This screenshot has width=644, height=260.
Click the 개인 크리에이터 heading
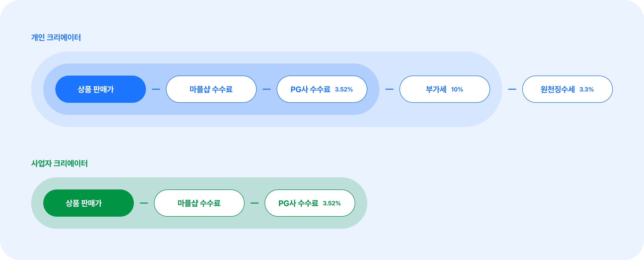coord(56,38)
